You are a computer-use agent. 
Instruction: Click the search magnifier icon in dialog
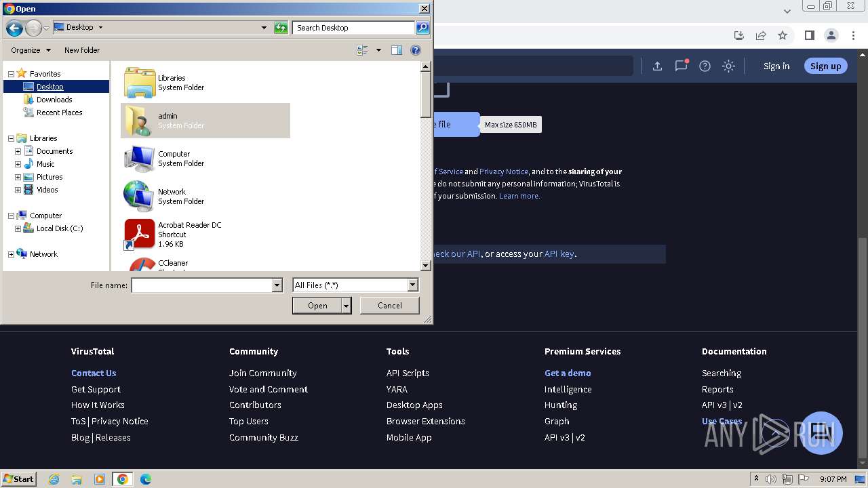422,28
